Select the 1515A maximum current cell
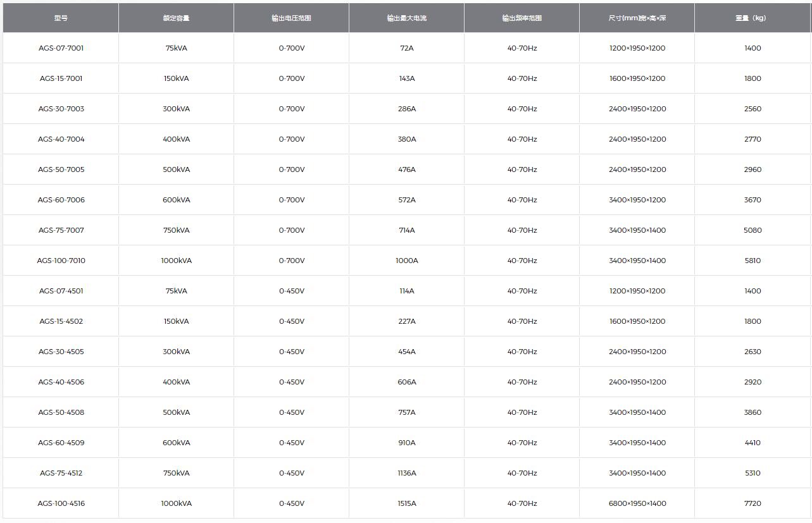This screenshot has width=812, height=523. coord(406,503)
